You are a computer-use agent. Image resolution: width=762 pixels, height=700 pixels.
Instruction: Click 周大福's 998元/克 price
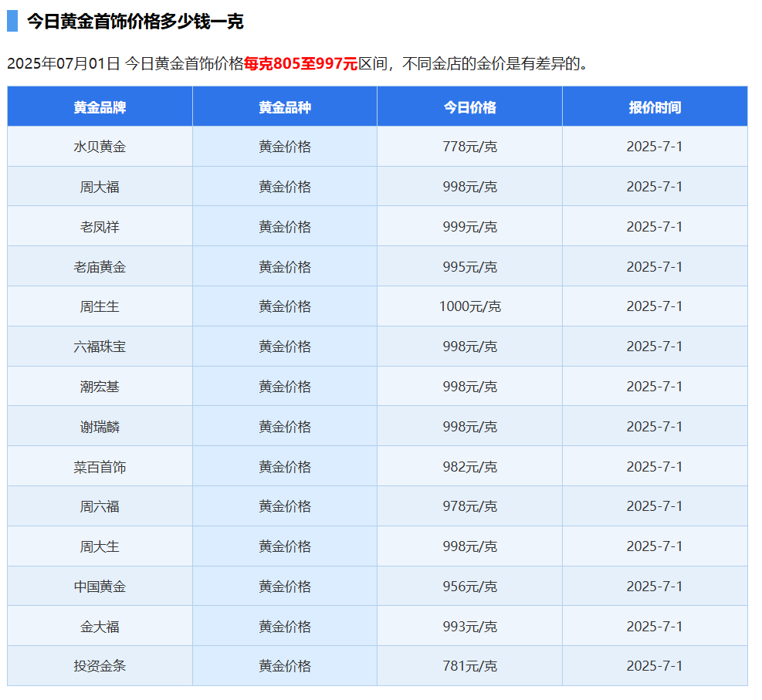pos(470,187)
